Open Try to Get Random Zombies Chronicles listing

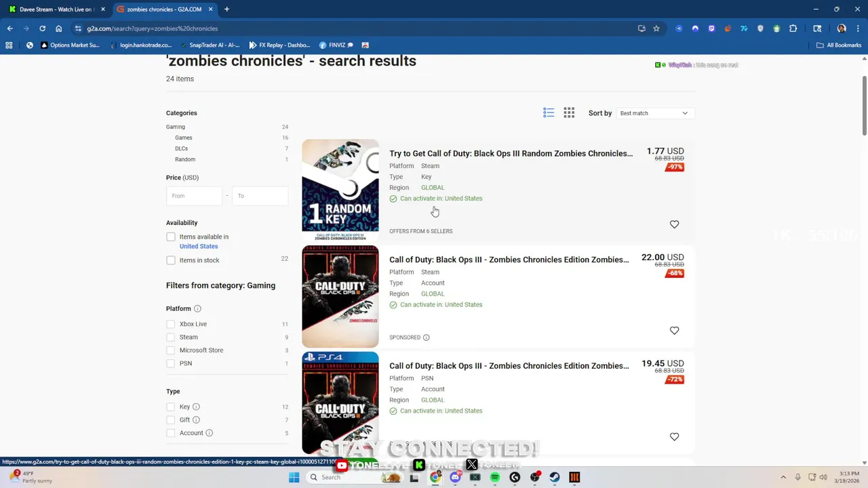click(511, 153)
